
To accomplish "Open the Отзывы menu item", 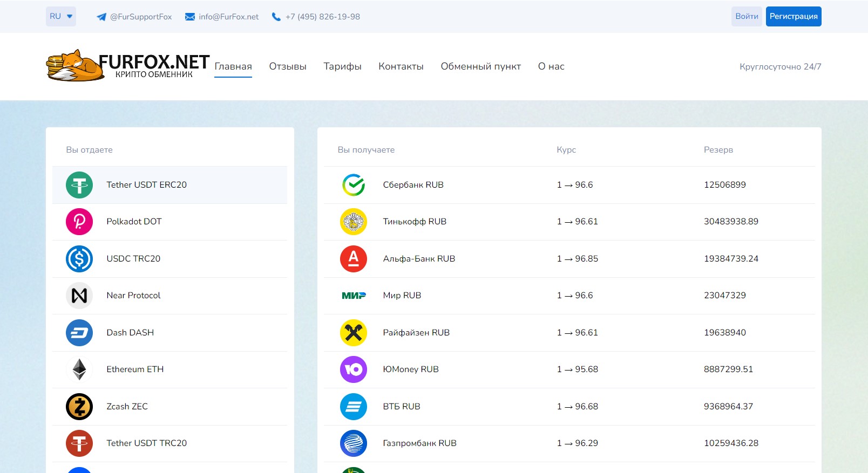I will [x=288, y=66].
